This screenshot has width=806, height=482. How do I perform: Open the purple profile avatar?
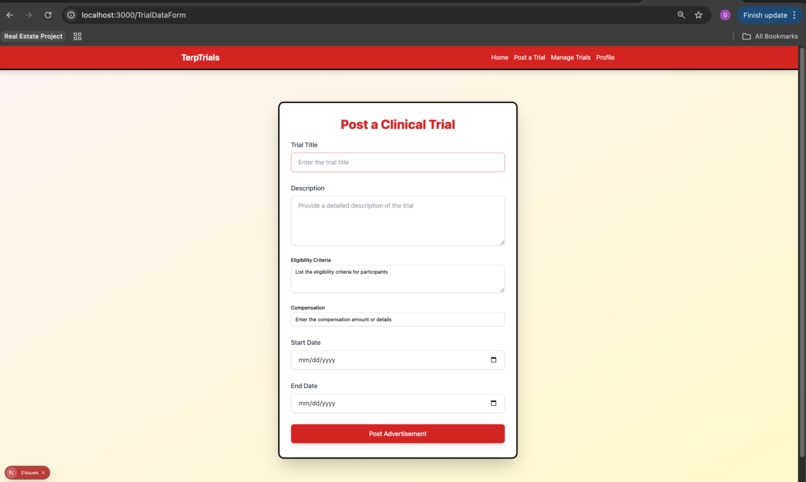tap(725, 15)
